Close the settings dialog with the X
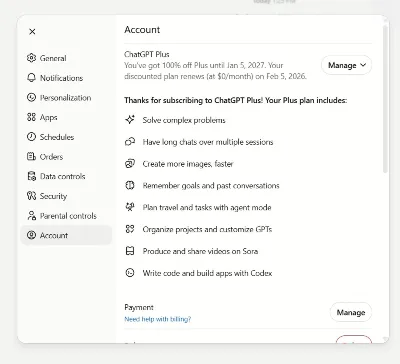The image size is (400, 364). coord(32,32)
